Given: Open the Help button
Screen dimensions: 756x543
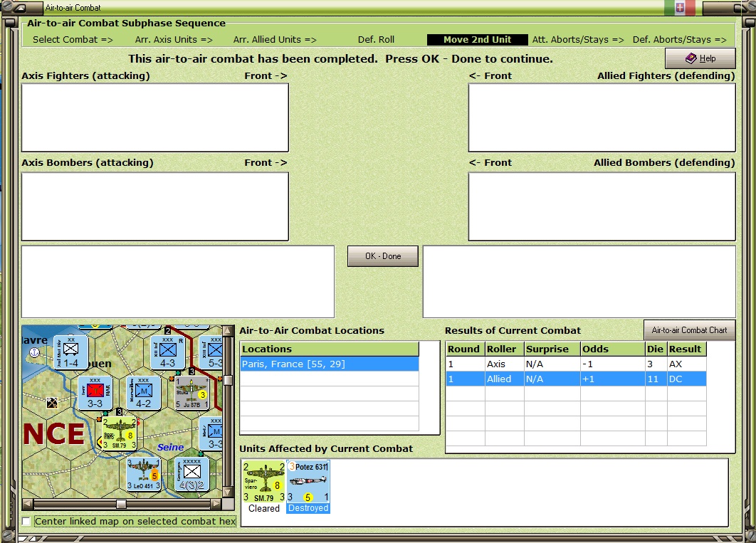Looking at the screenshot, I should [x=700, y=58].
